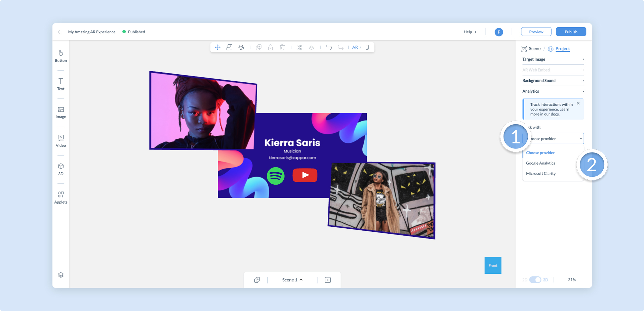Image resolution: width=644 pixels, height=311 pixels.
Task: Add a Button from left sidebar
Action: point(61,56)
